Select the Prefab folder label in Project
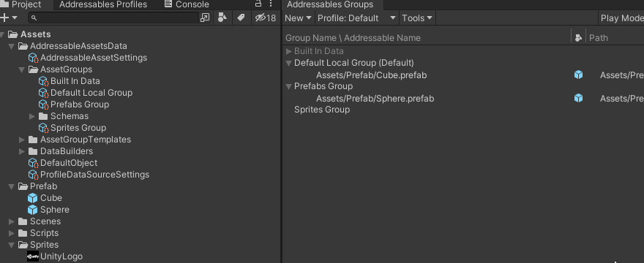Viewport: 644px width, 263px height. pyautogui.click(x=43, y=186)
